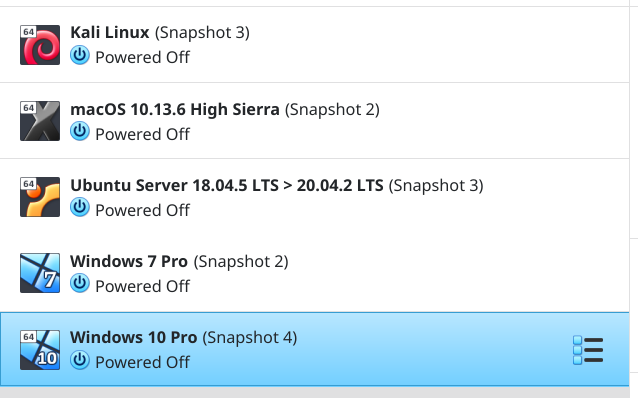638x398 pixels.
Task: Open the machine tools menu for Windows 10 Pro
Action: pos(588,350)
